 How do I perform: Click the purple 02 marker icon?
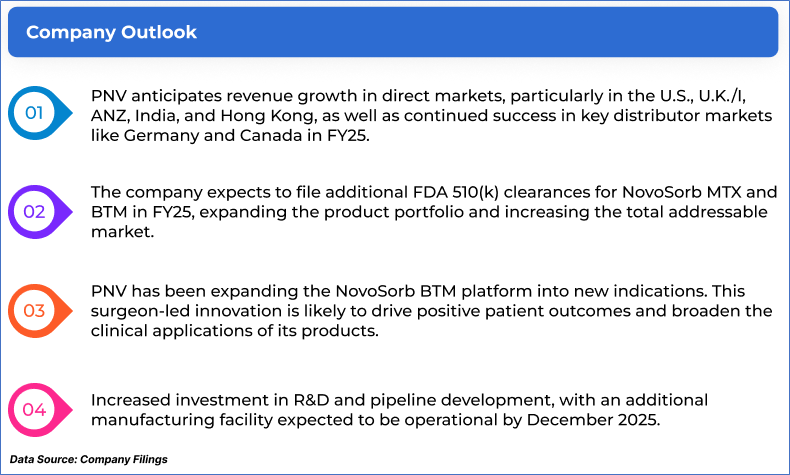(x=40, y=212)
